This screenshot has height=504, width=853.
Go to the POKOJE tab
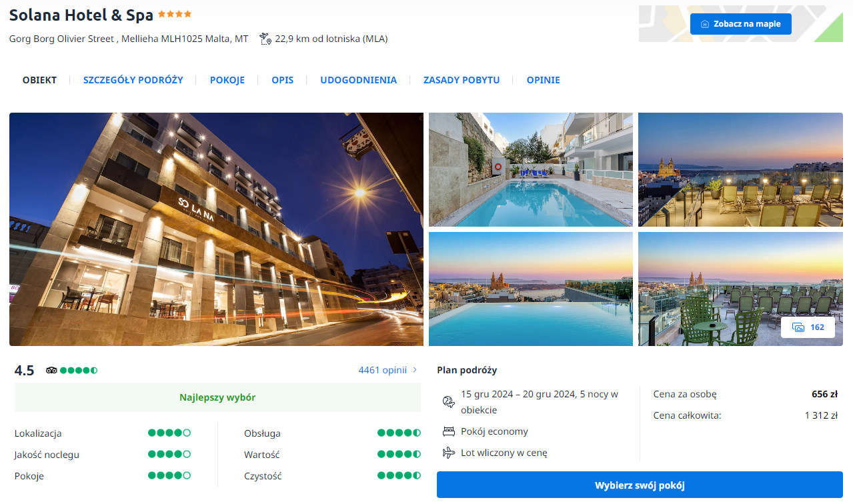227,80
